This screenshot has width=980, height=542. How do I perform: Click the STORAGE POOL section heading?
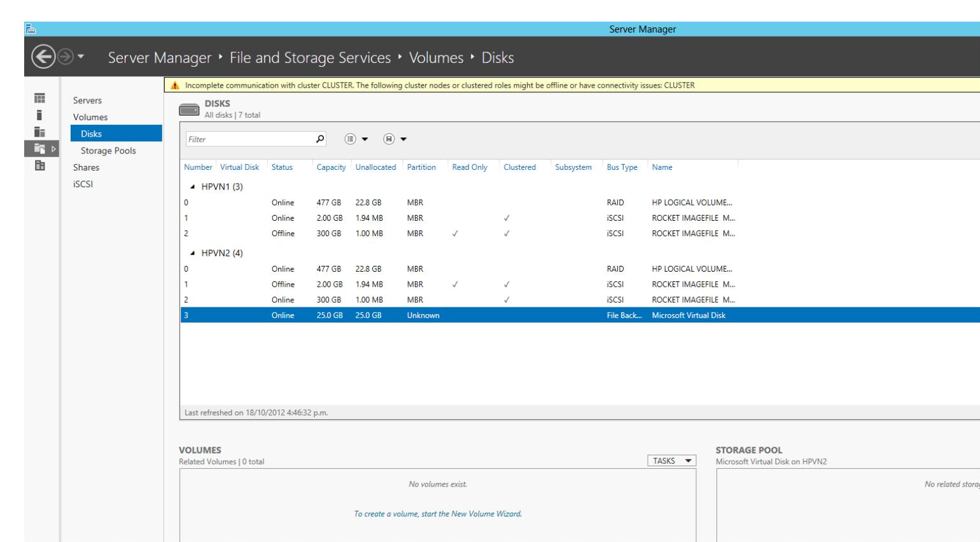pyautogui.click(x=749, y=450)
